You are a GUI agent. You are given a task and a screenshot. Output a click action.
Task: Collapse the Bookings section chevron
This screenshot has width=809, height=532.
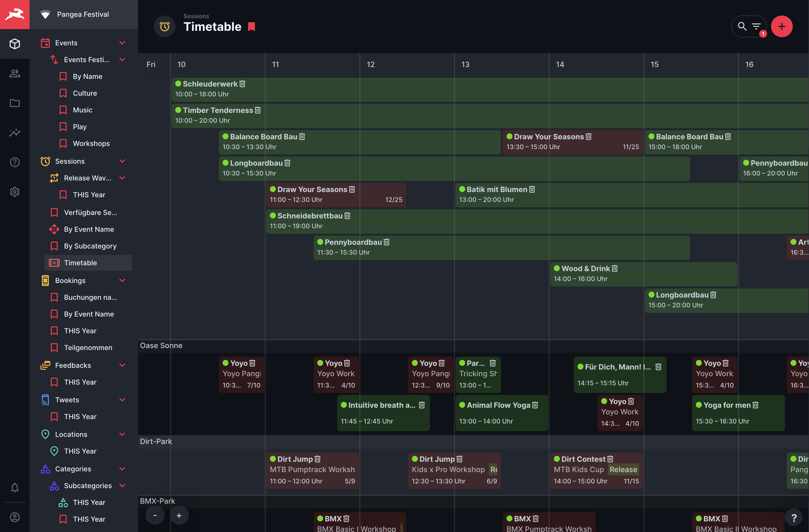[122, 281]
